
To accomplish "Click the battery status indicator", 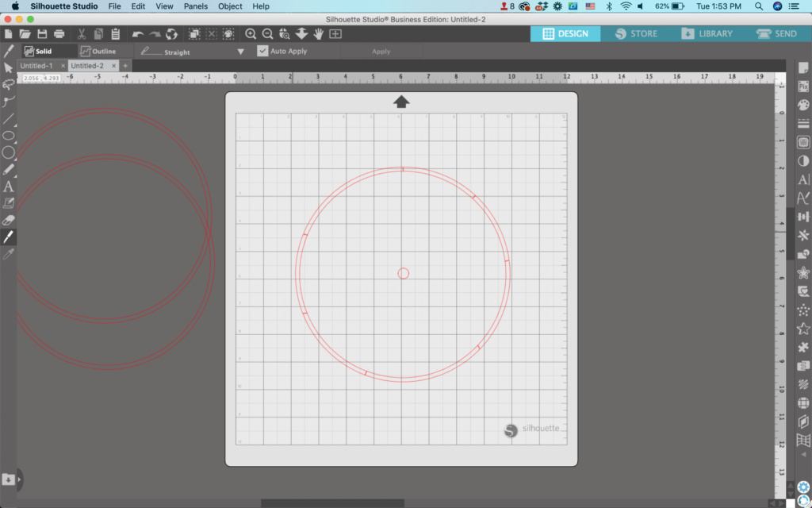I will coord(669,6).
